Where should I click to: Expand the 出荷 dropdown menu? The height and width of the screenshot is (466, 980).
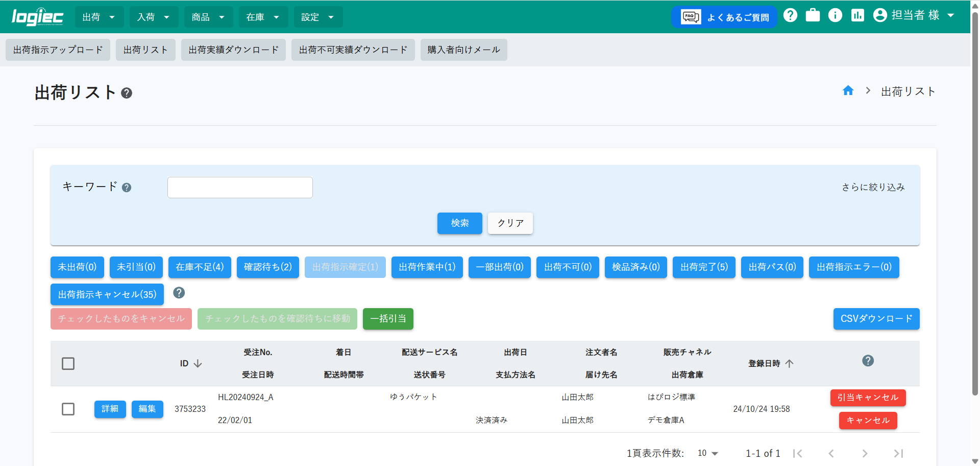(x=99, y=17)
